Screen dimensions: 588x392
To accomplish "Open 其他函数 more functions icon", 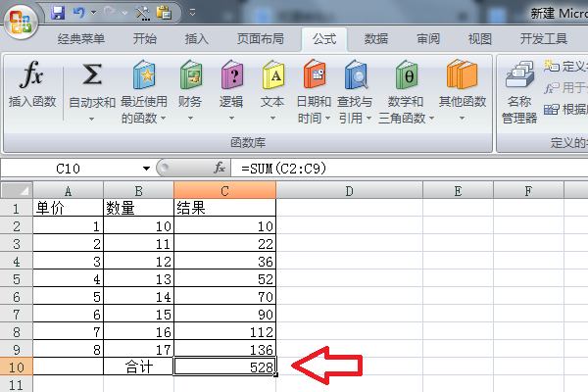I will (462, 76).
